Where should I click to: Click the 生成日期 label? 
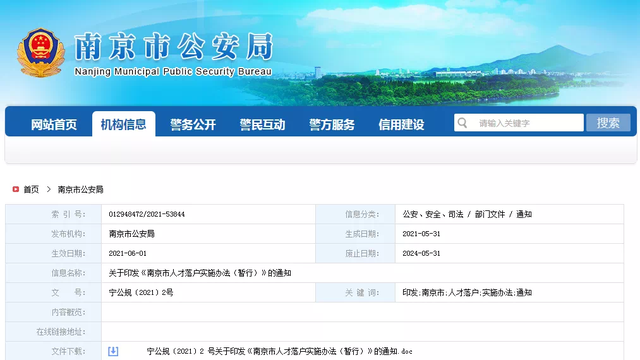point(362,234)
